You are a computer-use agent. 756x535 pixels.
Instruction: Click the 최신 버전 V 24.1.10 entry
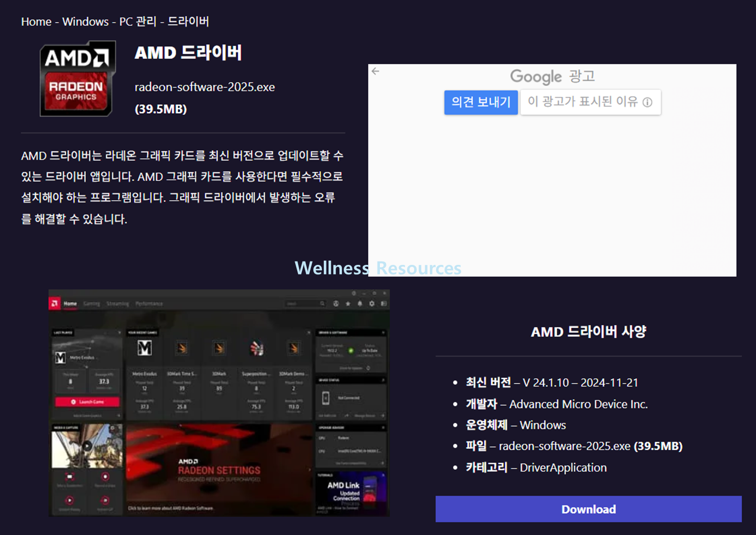point(552,382)
